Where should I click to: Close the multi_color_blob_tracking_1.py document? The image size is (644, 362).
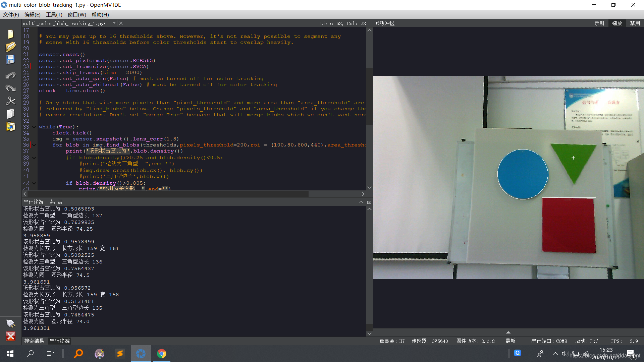tap(121, 23)
